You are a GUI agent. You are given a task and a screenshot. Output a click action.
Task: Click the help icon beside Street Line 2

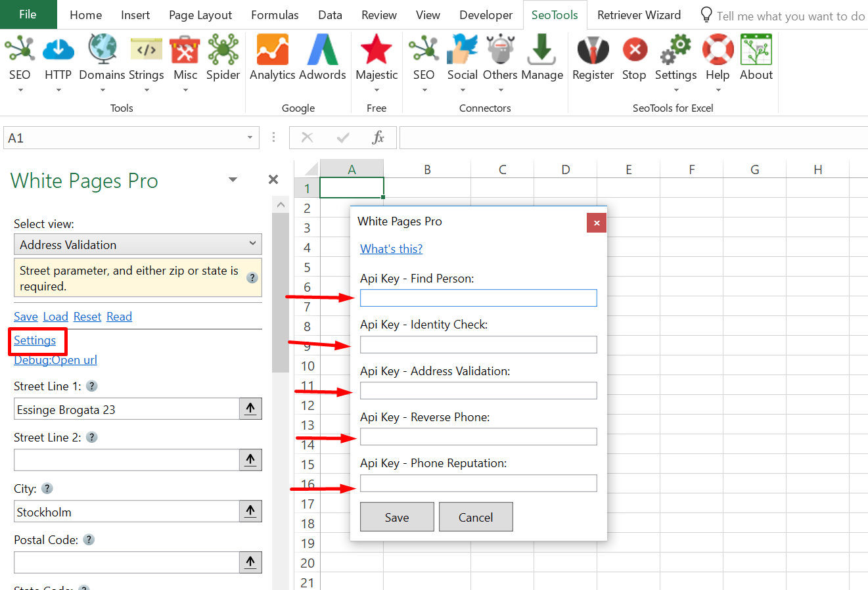pos(92,437)
